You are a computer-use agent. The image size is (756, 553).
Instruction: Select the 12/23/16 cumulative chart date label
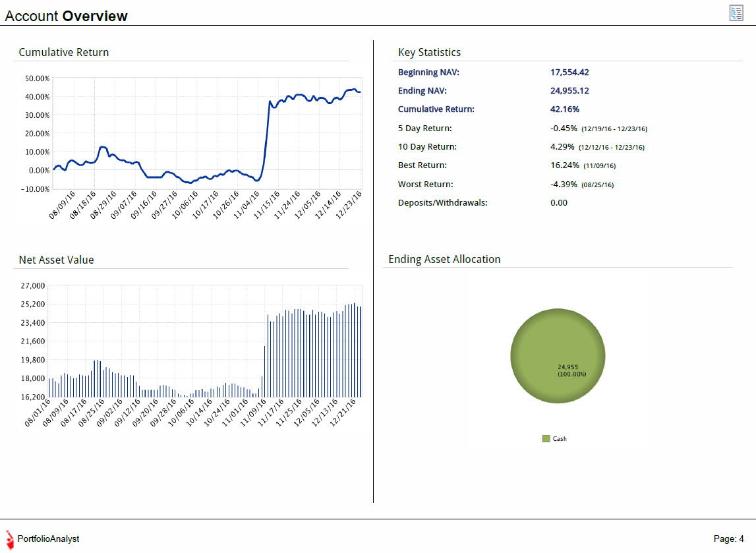(x=349, y=206)
